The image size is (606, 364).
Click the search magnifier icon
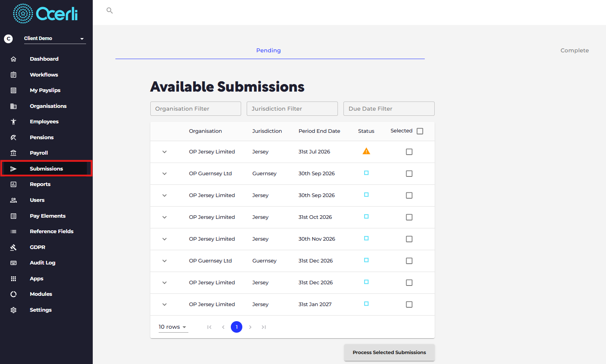click(x=109, y=11)
